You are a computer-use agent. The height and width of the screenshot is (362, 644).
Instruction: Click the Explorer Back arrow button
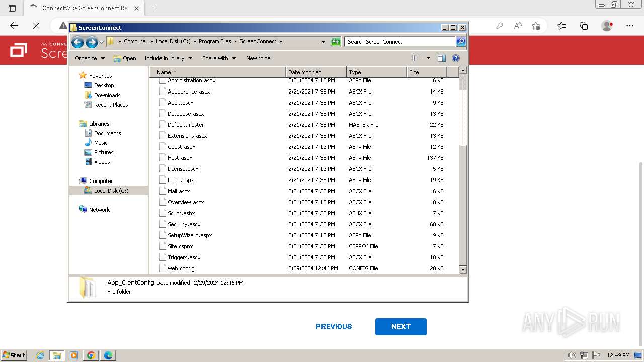[x=77, y=42]
